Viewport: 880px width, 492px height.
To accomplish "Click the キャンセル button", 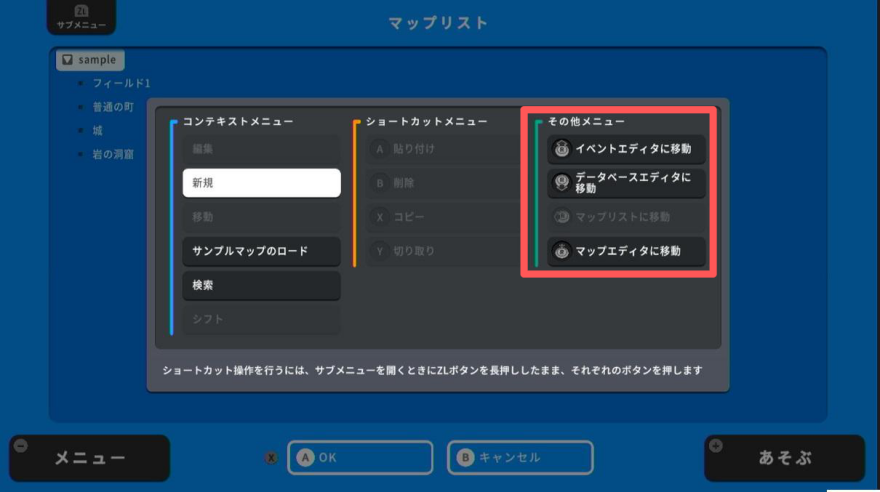I will click(x=520, y=458).
